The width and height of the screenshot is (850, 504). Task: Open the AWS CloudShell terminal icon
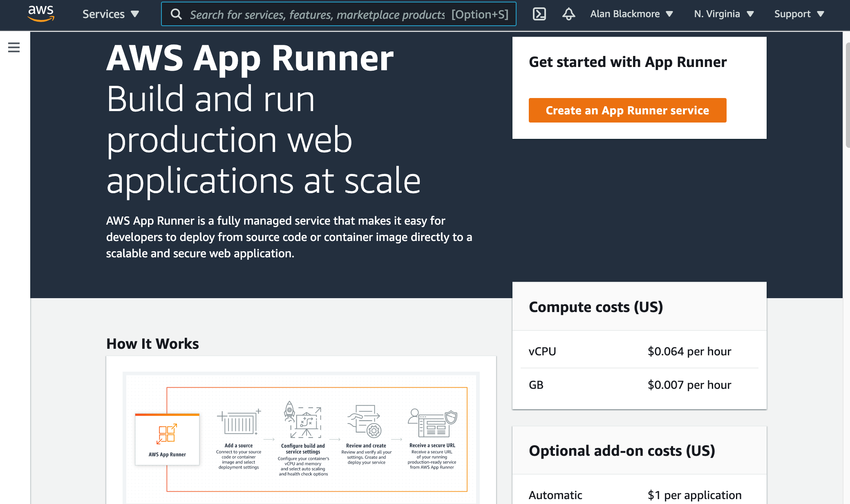click(x=540, y=13)
